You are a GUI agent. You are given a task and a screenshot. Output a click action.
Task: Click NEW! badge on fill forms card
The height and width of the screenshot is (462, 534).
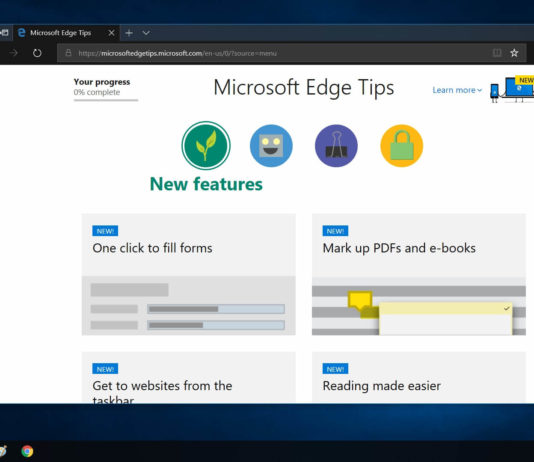[x=105, y=231]
